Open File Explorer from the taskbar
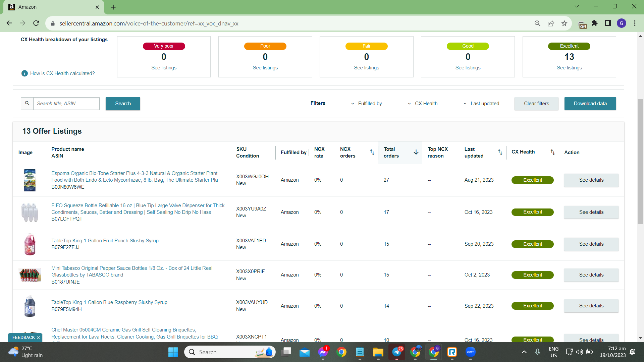Screen dimensions: 644x362 378,352
